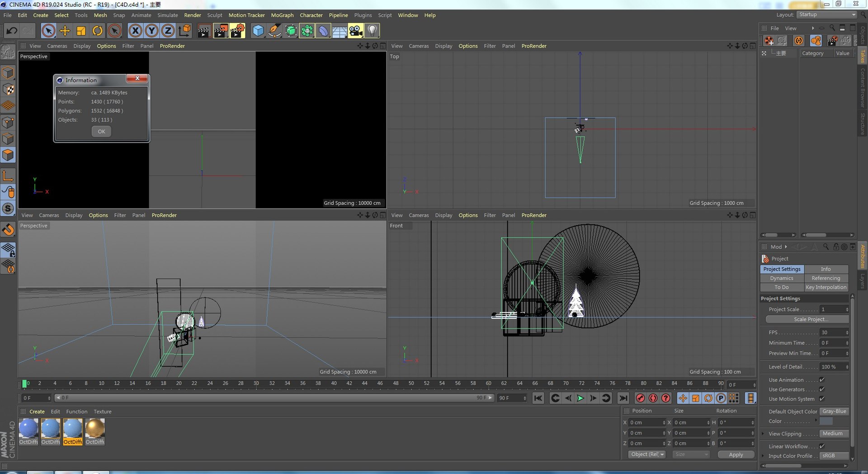
Task: Open the MoGraph menu
Action: [x=282, y=15]
